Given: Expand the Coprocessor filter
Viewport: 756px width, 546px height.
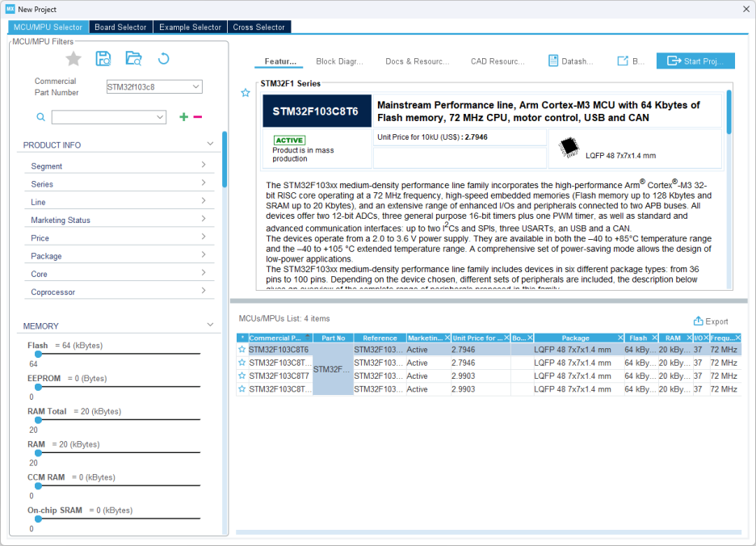Looking at the screenshot, I should (204, 290).
